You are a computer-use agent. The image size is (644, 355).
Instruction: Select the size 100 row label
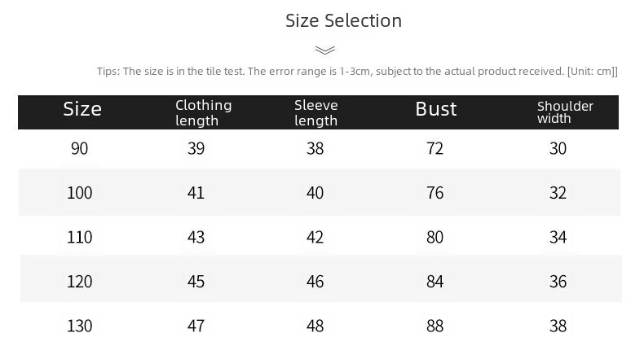[80, 193]
